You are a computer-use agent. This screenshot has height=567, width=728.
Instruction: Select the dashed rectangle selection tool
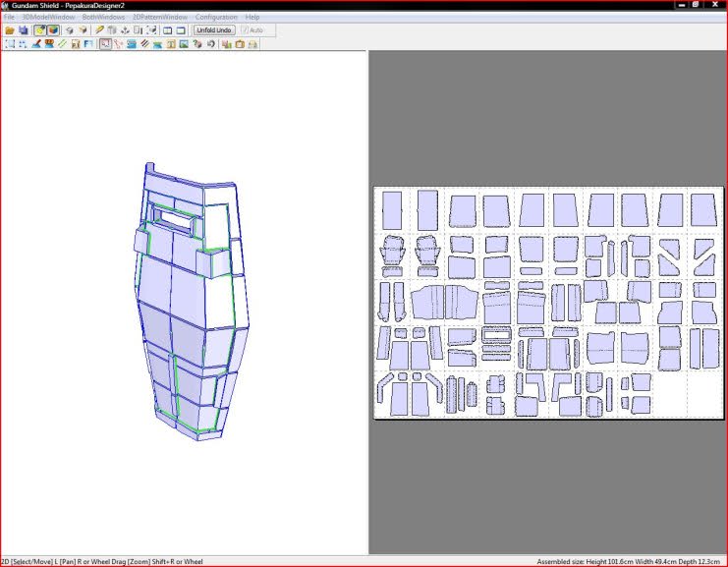pyautogui.click(x=9, y=44)
